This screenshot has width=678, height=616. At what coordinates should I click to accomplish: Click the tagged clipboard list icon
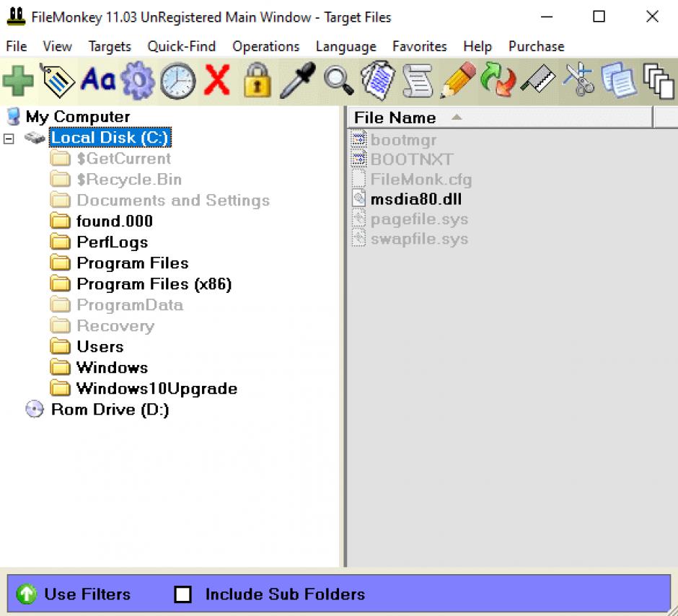[378, 80]
